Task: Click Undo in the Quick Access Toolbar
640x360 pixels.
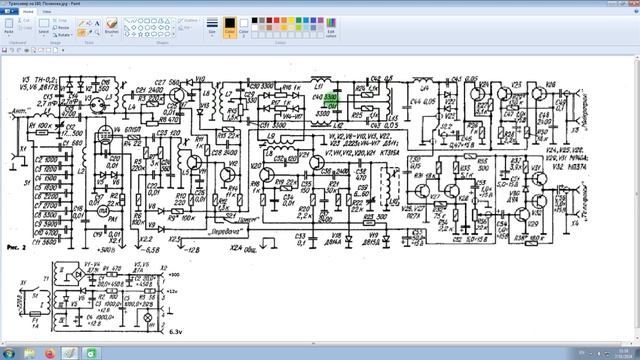Action: (x=12, y=50)
